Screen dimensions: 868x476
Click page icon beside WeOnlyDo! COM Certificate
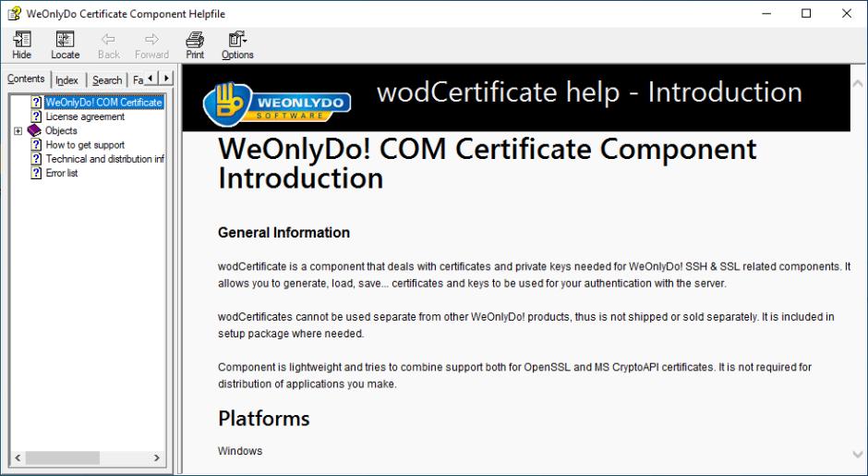[x=36, y=102]
